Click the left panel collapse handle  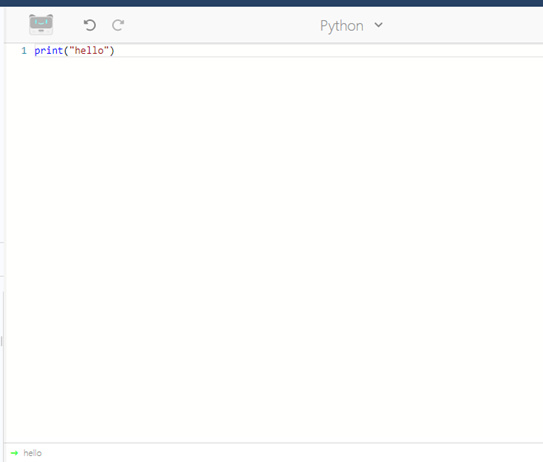pos(2,341)
